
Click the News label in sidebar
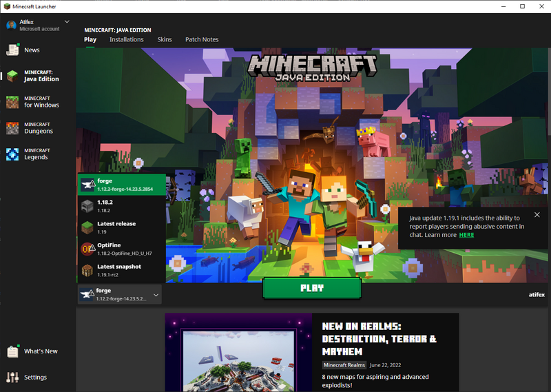point(32,50)
